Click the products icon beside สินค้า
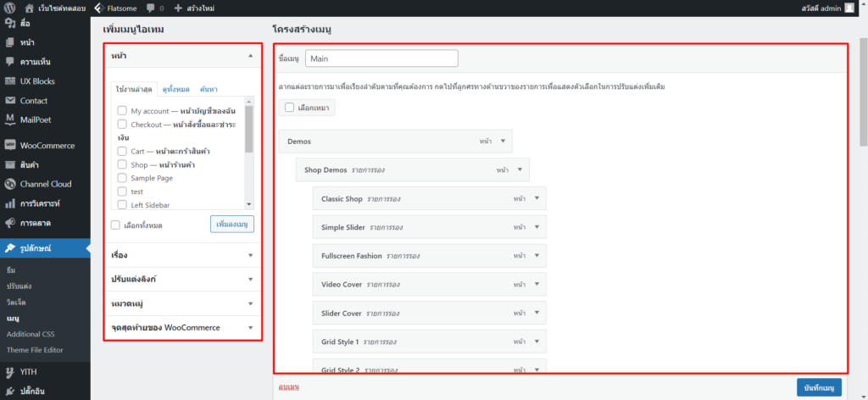 tap(9, 165)
